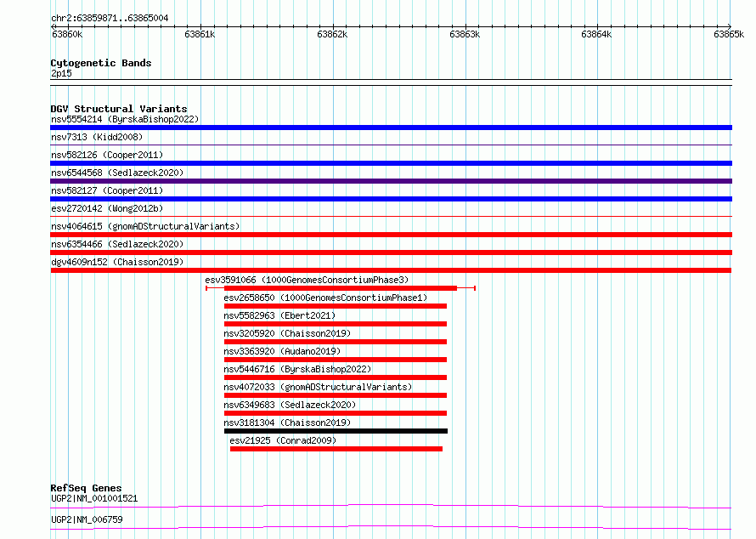The height and width of the screenshot is (539, 756).
Task: Click the red nsv5582963 variant bar
Action: coord(336,324)
